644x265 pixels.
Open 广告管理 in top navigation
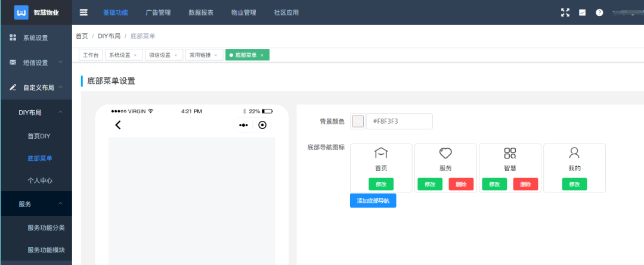coord(158,13)
